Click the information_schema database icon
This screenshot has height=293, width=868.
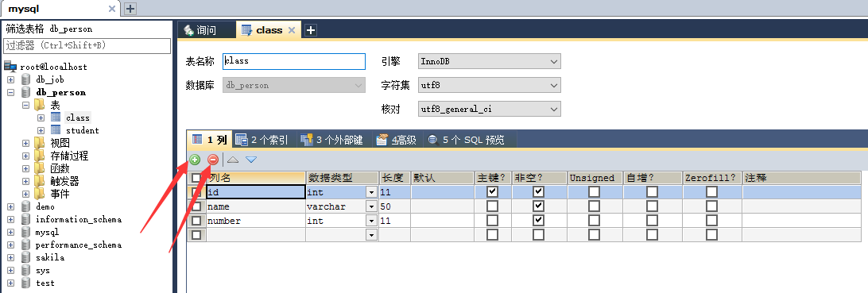pyautogui.click(x=26, y=219)
